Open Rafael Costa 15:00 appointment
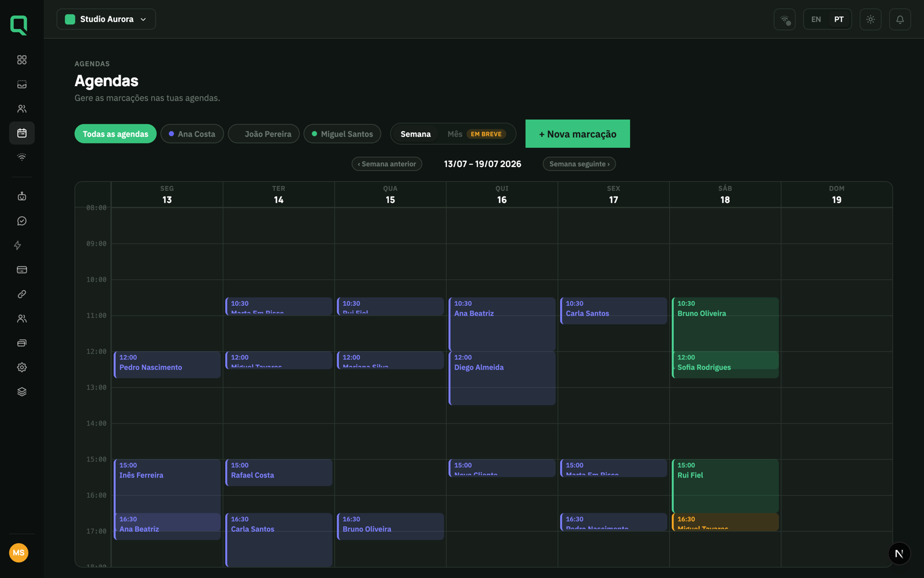 tap(279, 473)
